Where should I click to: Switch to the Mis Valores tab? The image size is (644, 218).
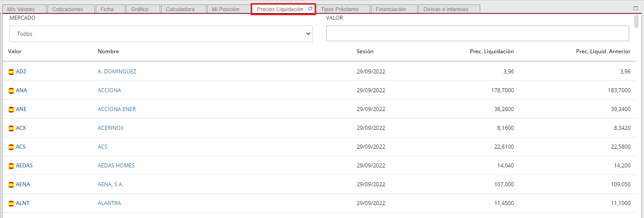pos(25,9)
